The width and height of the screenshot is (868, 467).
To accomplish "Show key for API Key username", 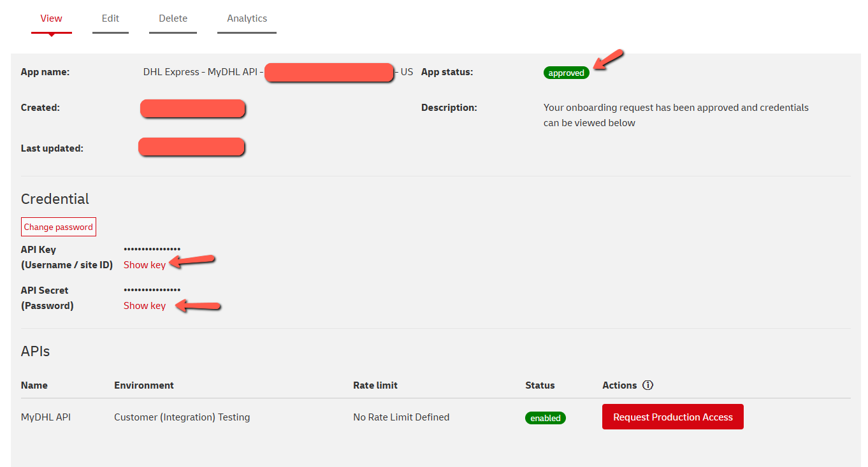I will pos(145,265).
